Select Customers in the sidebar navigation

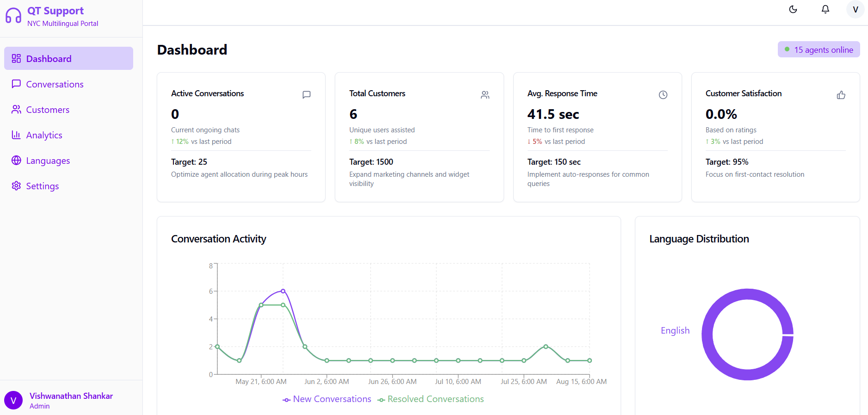tap(48, 110)
